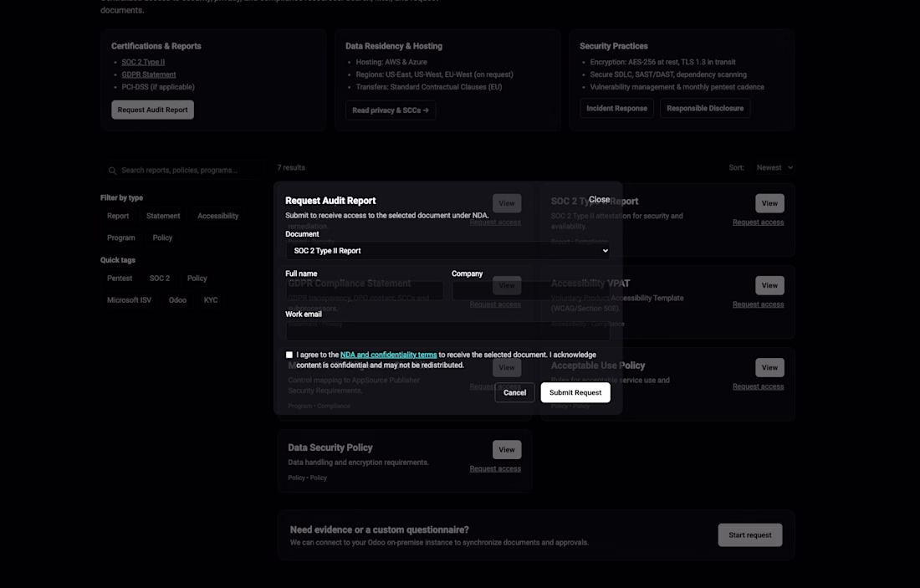920x588 pixels.
Task: Check the NDA agreement checkbox
Action: pos(289,355)
